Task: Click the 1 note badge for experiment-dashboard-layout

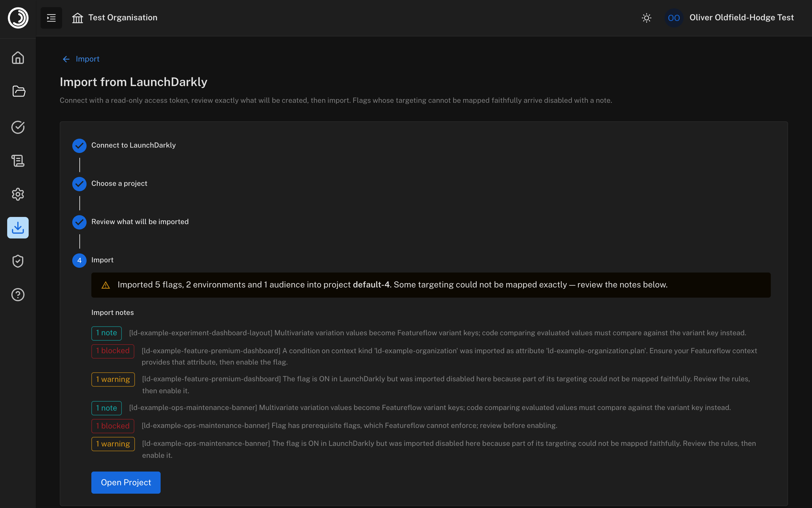Action: pos(106,333)
